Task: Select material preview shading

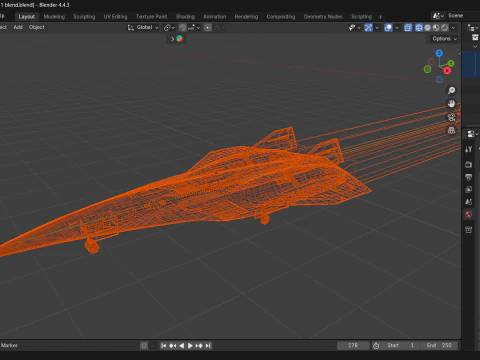Action: pos(436,28)
